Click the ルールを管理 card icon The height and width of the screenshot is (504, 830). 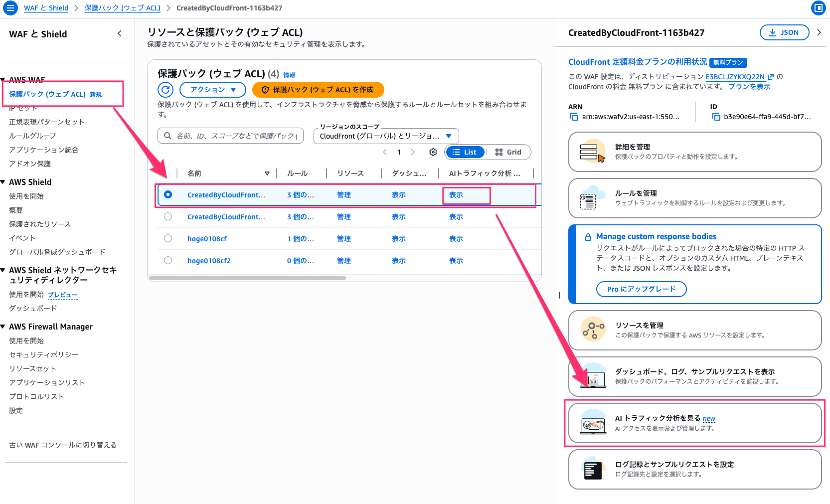click(592, 198)
